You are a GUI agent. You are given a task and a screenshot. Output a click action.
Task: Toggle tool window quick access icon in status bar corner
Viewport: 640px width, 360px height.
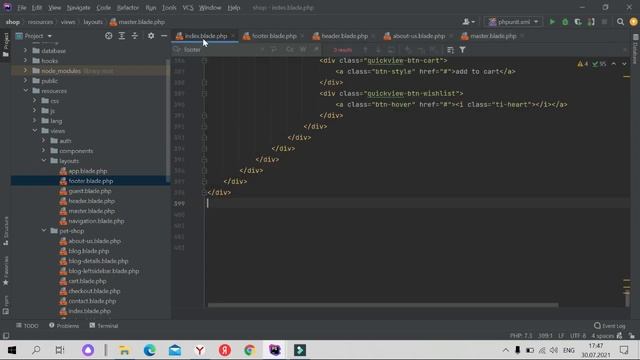click(x=6, y=336)
